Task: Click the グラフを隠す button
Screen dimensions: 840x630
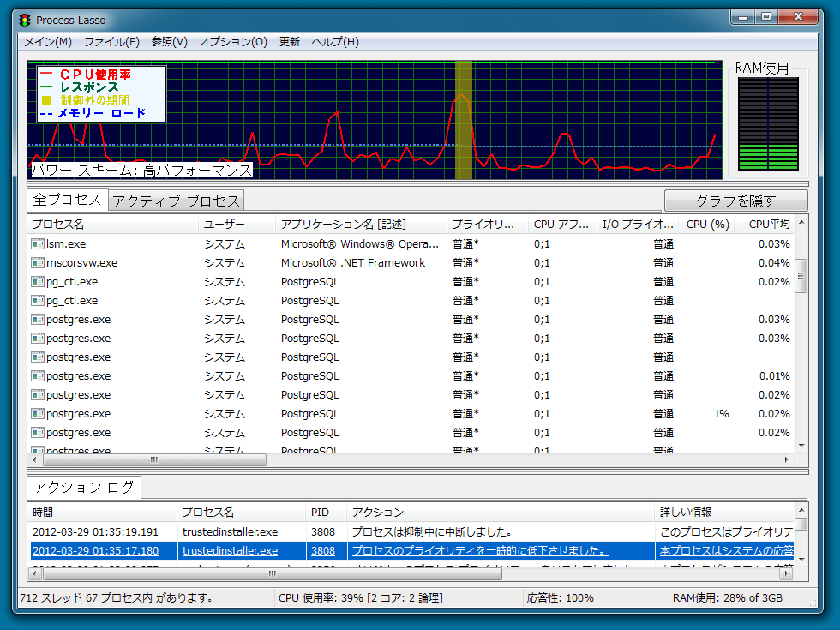Action: click(736, 201)
